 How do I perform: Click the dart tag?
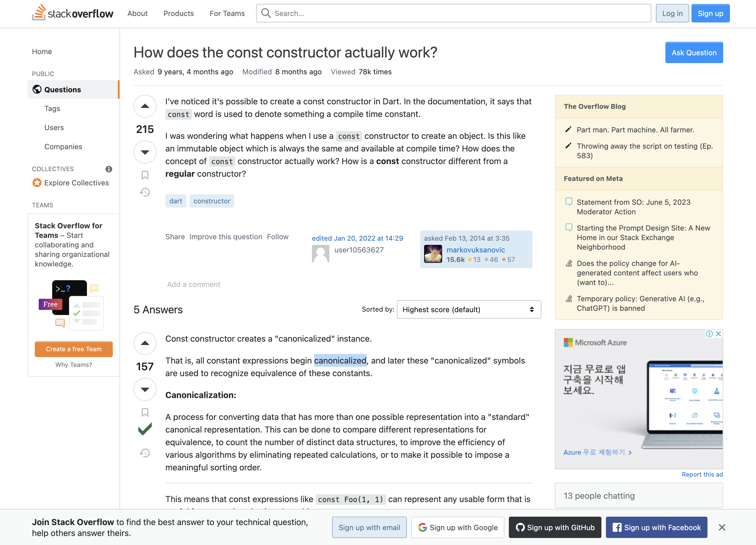coord(176,201)
